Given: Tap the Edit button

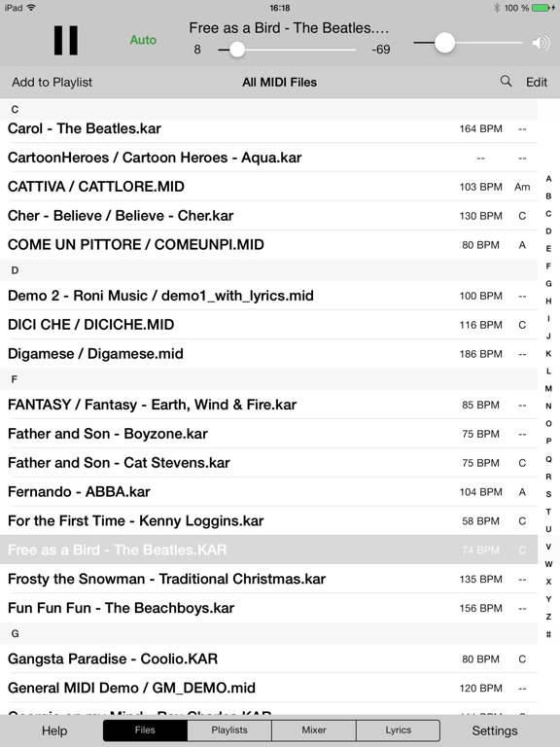Looking at the screenshot, I should click(537, 82).
